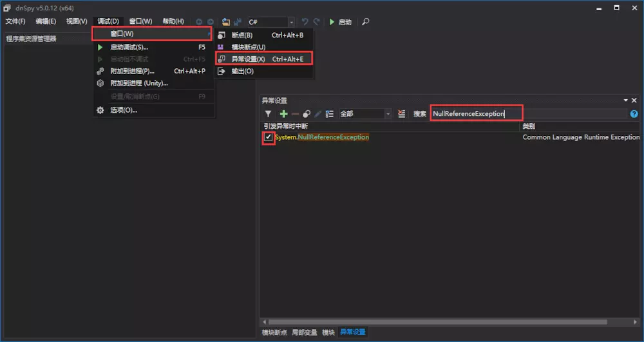The width and height of the screenshot is (644, 342).
Task: Click the navigate backward arrow in toolbar
Action: click(199, 22)
